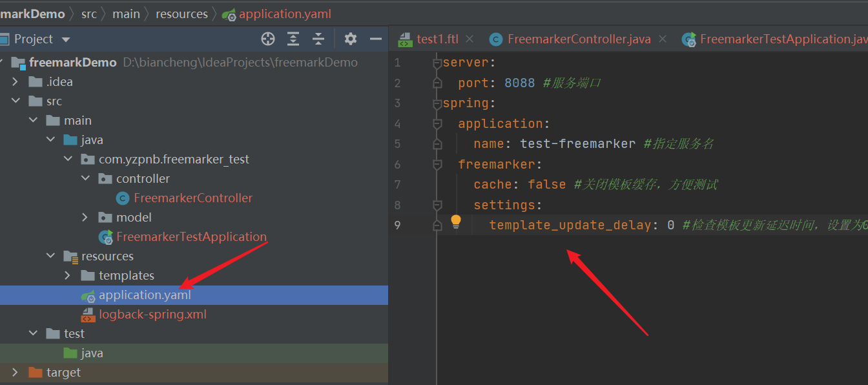Select the .idea folder row
The height and width of the screenshot is (385, 868).
[194, 82]
